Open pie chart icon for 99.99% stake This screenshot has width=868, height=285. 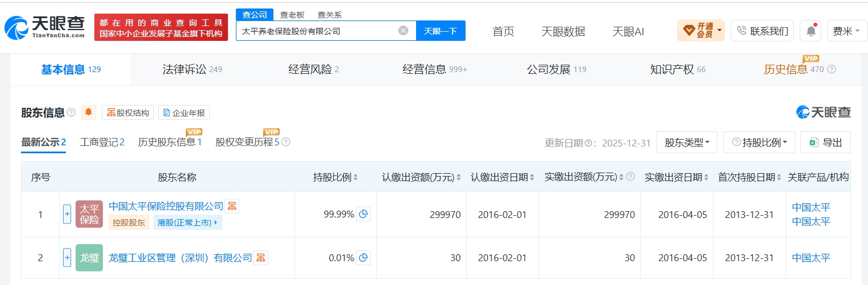coord(363,214)
